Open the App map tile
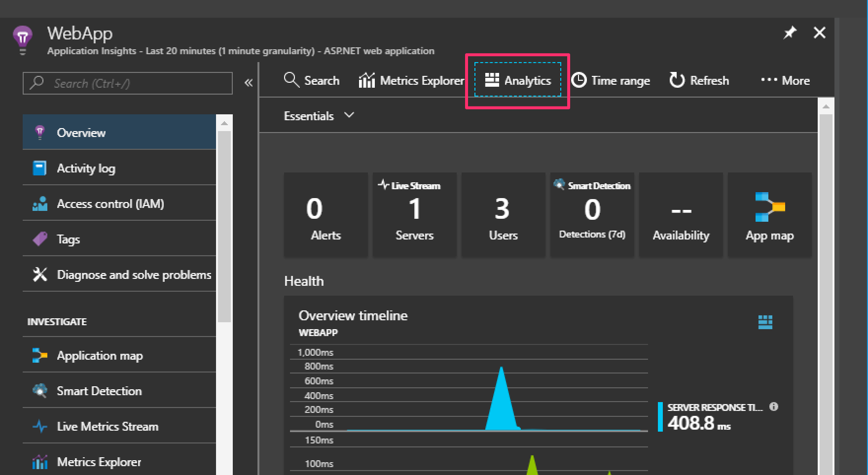Image resolution: width=868 pixels, height=475 pixels. pyautogui.click(x=770, y=214)
